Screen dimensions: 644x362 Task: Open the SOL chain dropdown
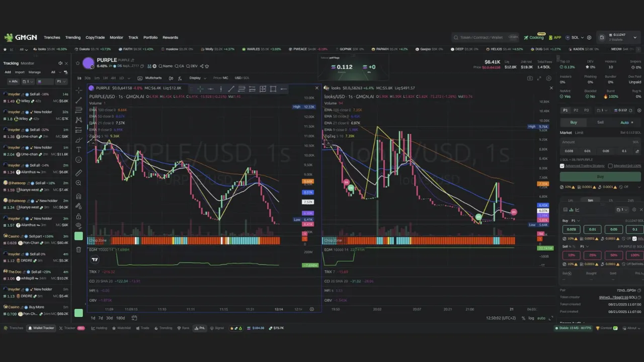coord(575,37)
